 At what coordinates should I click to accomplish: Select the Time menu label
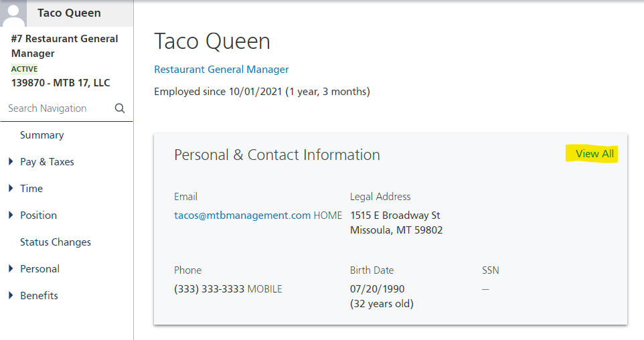[x=31, y=189]
